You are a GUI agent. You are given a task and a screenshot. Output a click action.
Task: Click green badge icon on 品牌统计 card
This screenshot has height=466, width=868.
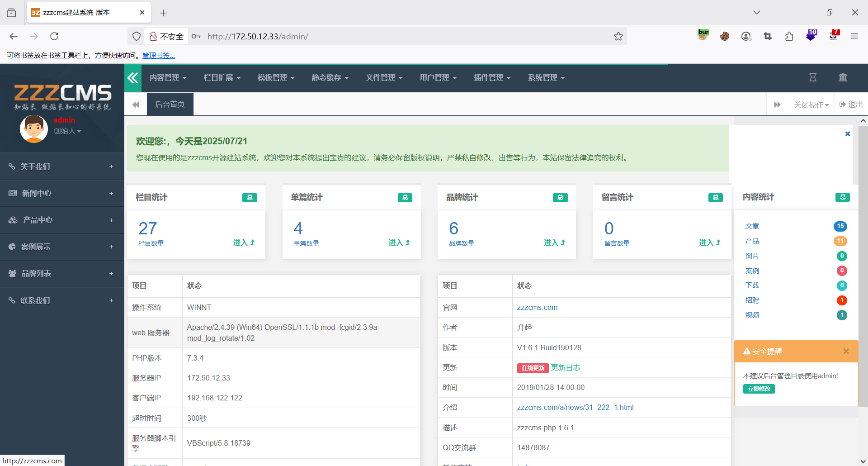(x=560, y=197)
